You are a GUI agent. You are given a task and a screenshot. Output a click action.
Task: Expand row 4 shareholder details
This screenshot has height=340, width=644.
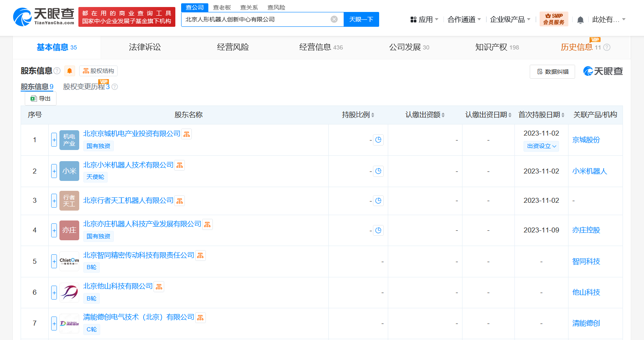point(54,230)
